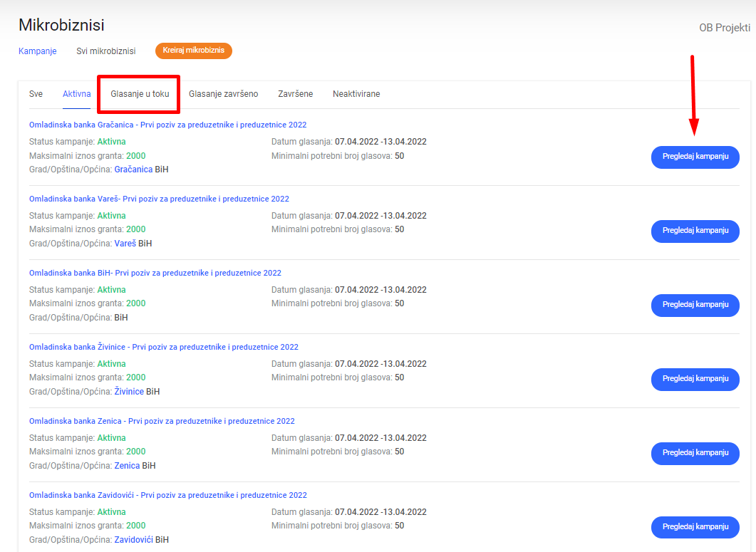Click Pregledaj kampanju for the Vareš campaign
The width and height of the screenshot is (756, 552).
pos(695,231)
